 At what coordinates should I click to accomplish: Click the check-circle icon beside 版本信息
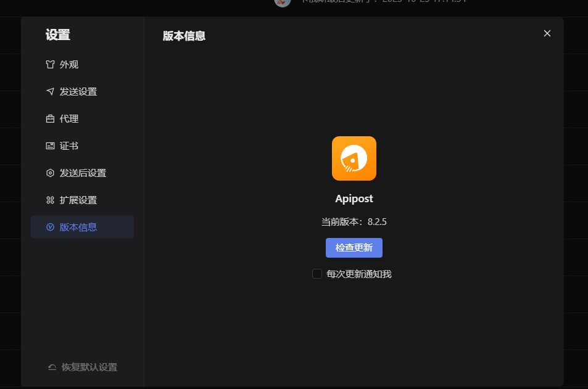pos(50,227)
